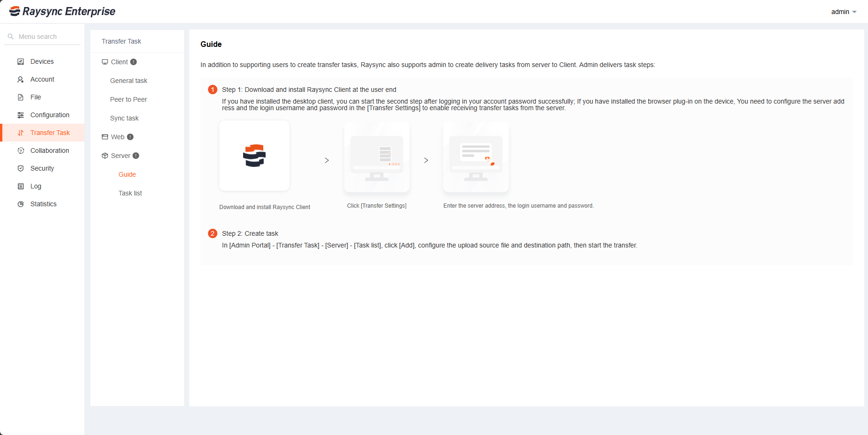The height and width of the screenshot is (435, 868).
Task: Open the Devices menu
Action: coord(43,61)
